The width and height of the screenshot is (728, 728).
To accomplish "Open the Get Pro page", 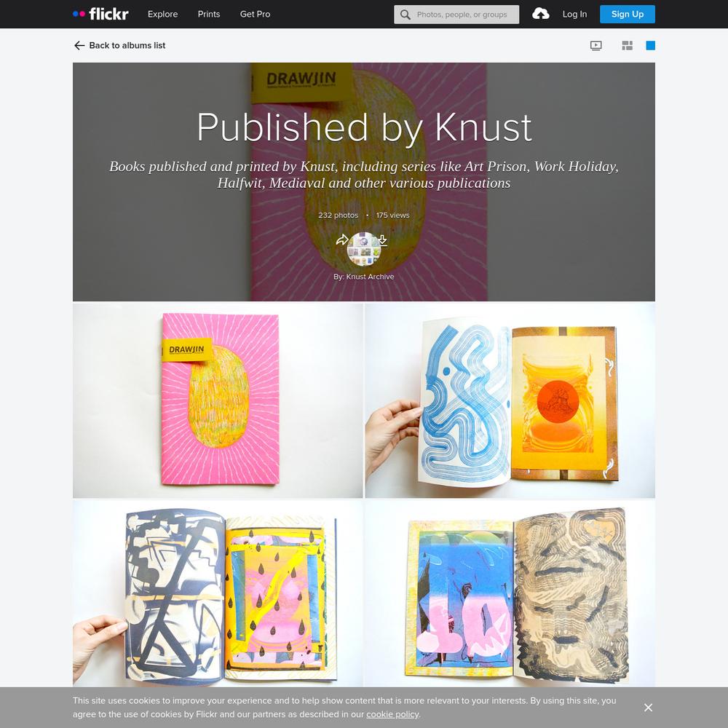I will 255,14.
